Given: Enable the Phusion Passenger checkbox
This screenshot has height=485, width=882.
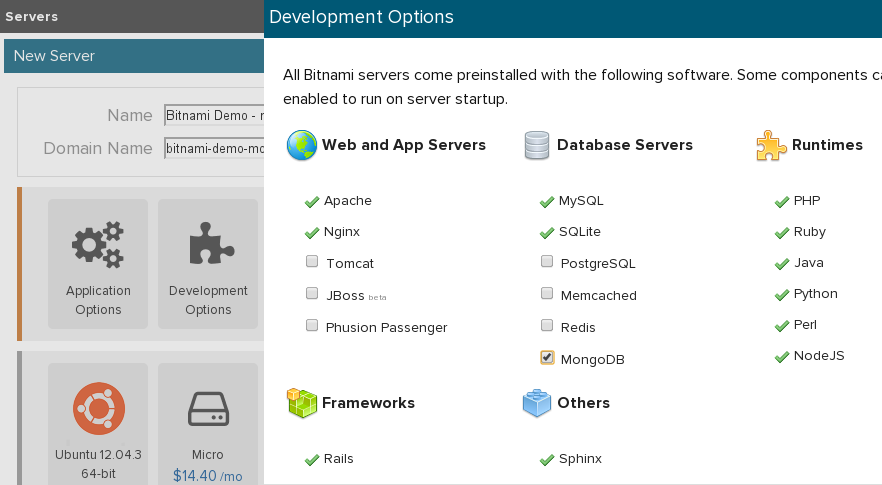Looking at the screenshot, I should 312,325.
